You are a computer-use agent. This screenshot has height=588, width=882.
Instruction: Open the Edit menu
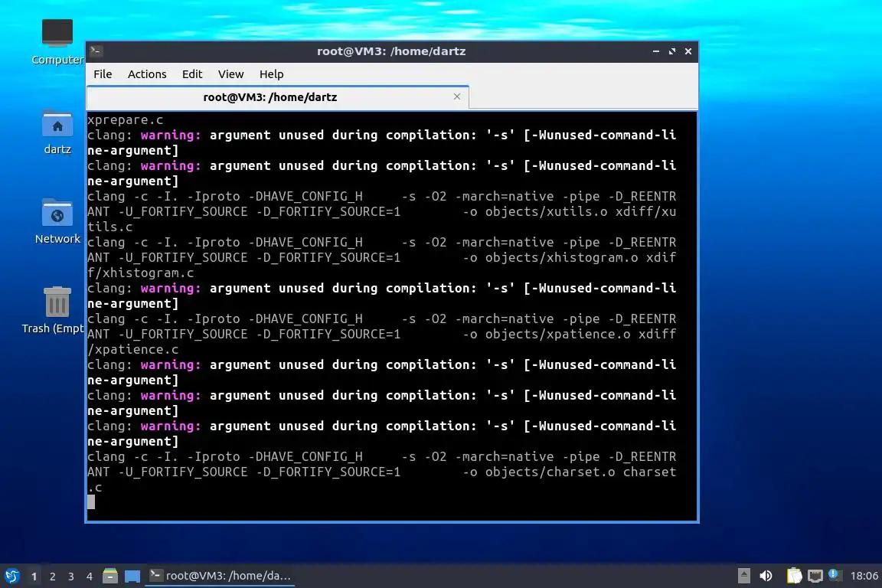[x=192, y=74]
